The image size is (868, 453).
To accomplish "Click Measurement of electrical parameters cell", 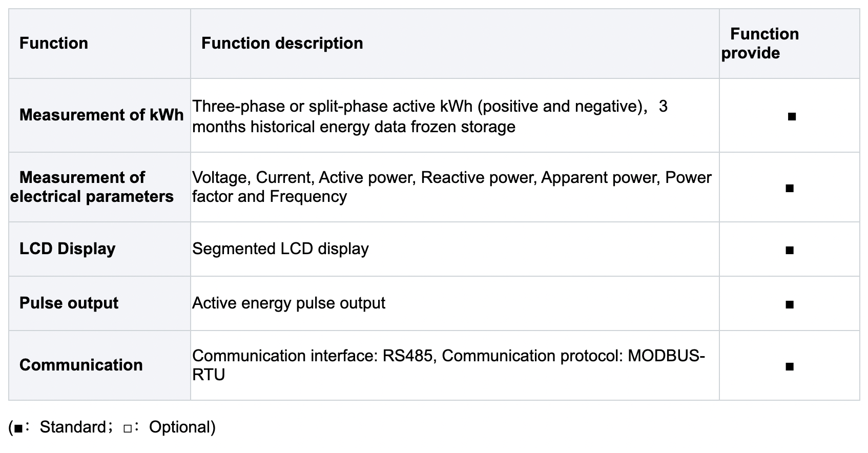I will (92, 187).
